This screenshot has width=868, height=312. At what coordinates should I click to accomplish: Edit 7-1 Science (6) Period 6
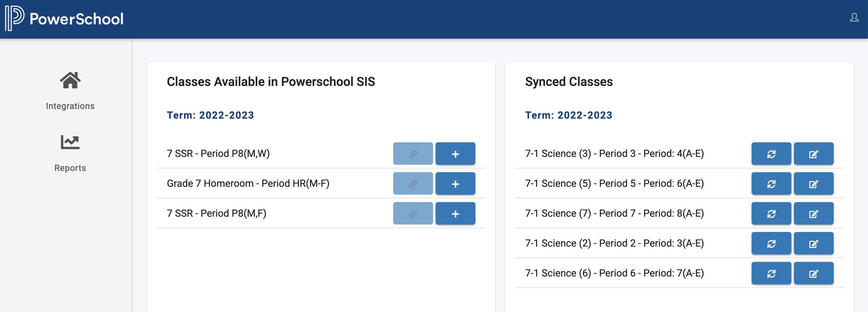point(814,273)
